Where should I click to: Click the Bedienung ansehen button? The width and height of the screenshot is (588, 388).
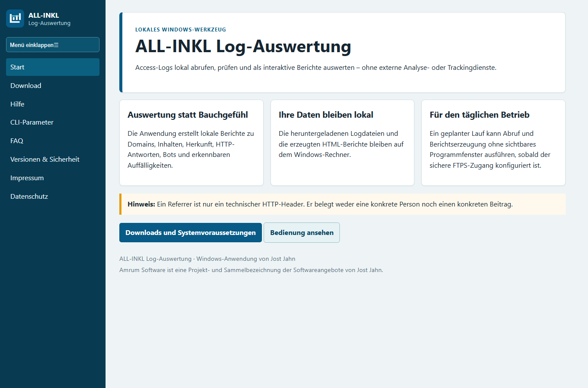[x=302, y=233]
